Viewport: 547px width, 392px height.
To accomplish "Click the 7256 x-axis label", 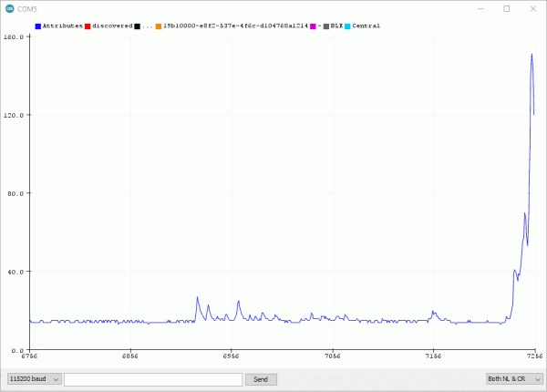I will [x=535, y=356].
